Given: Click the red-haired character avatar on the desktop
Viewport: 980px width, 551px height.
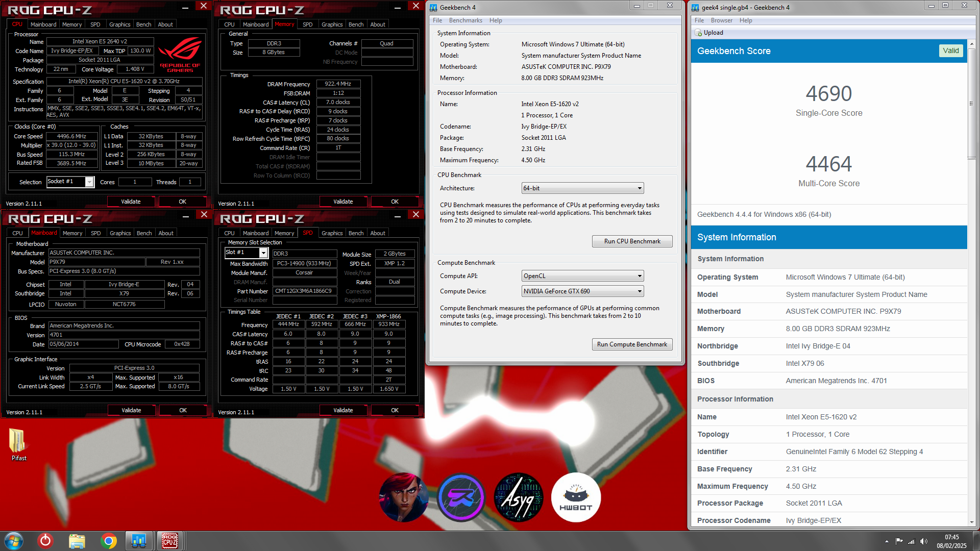Looking at the screenshot, I should [404, 497].
